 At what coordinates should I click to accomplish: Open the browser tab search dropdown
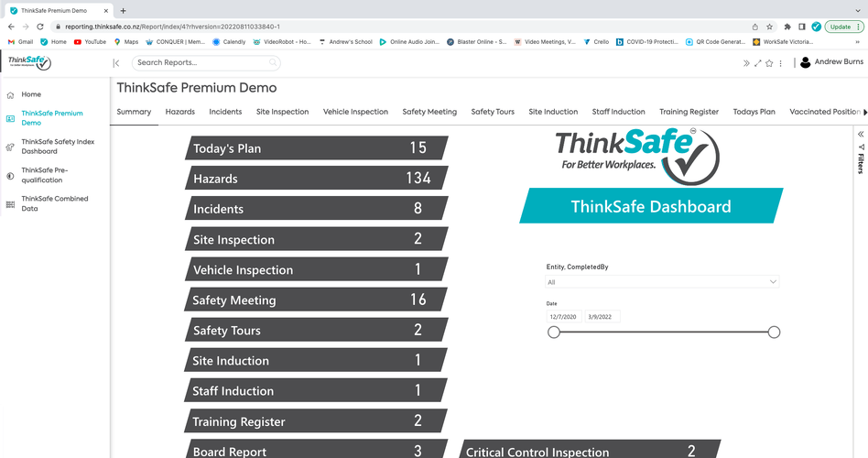858,10
